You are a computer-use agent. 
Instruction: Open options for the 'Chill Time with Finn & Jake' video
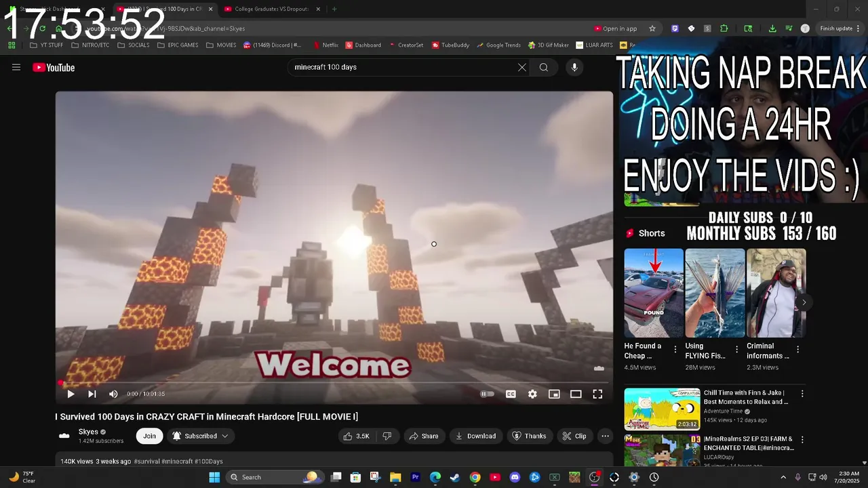coord(802,393)
